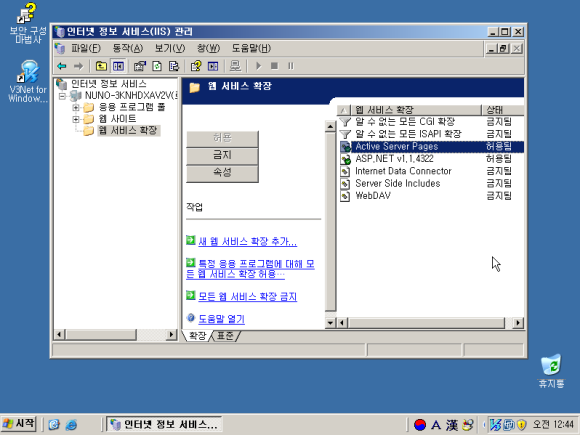This screenshot has width=580, height=435.
Task: Click 새 웹 서비스 확장 추가 link
Action: tap(247, 242)
